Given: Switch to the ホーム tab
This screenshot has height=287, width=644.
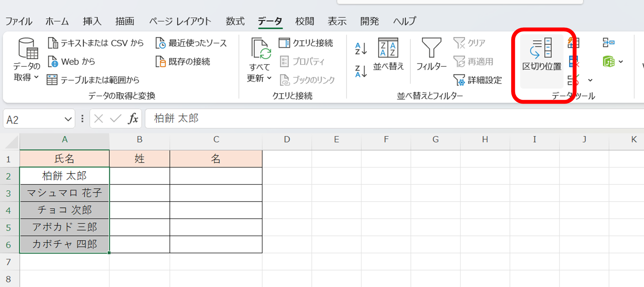Looking at the screenshot, I should pyautogui.click(x=57, y=21).
